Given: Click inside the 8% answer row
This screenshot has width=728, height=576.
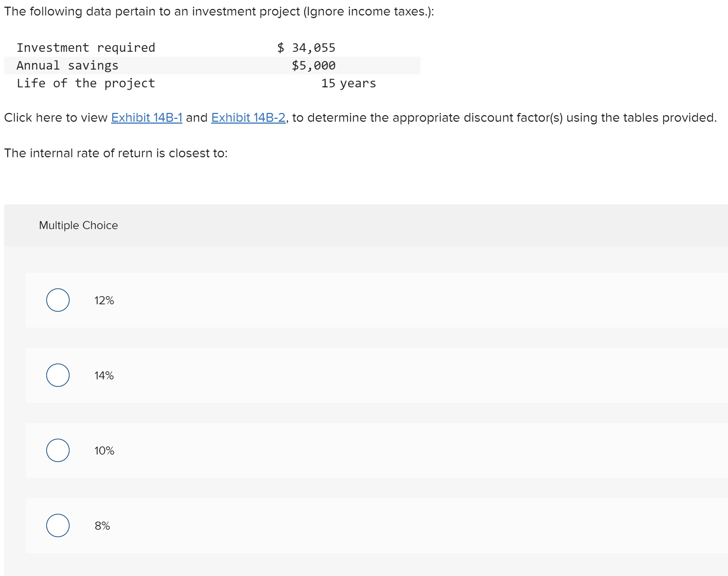Looking at the screenshot, I should 259,525.
